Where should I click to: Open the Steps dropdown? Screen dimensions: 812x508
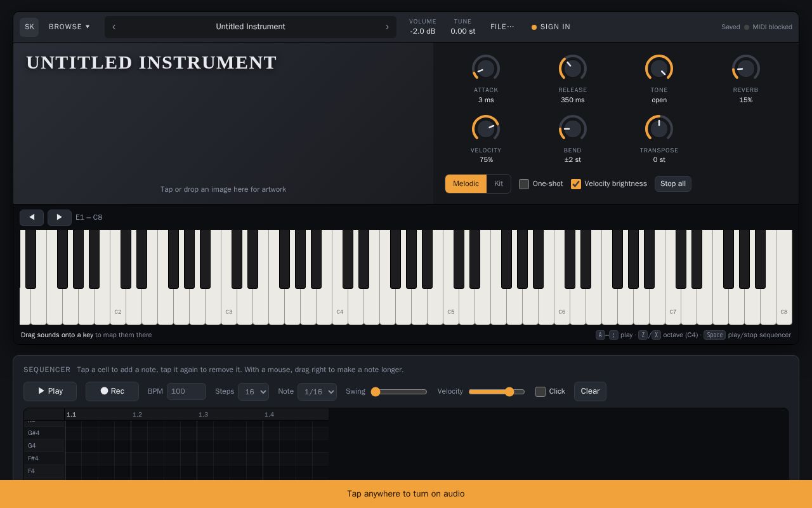pos(253,392)
